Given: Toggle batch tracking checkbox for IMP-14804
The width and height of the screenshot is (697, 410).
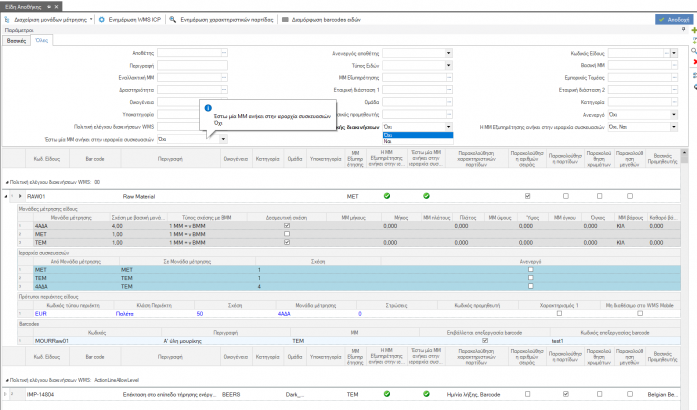Looking at the screenshot, I should pyautogui.click(x=566, y=394).
